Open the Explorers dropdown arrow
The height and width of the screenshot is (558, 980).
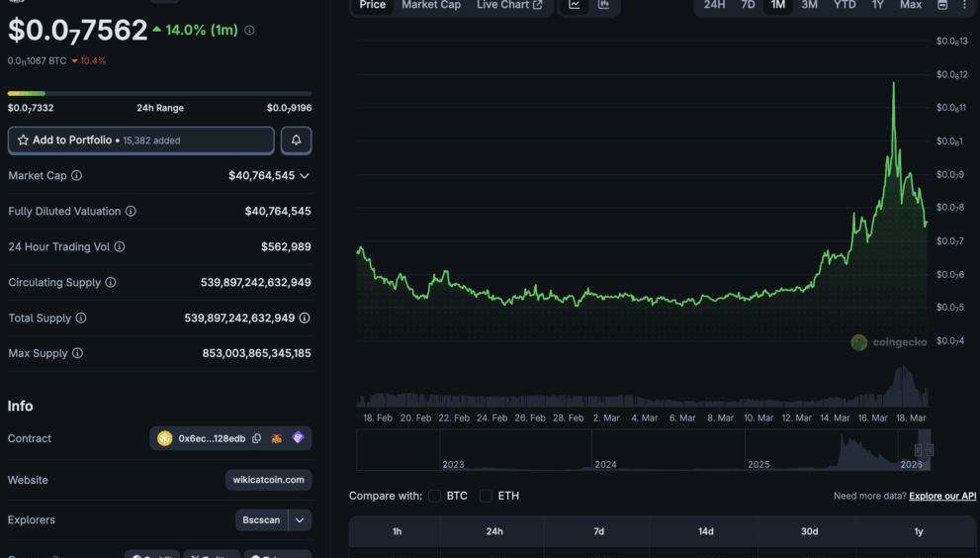pos(300,519)
